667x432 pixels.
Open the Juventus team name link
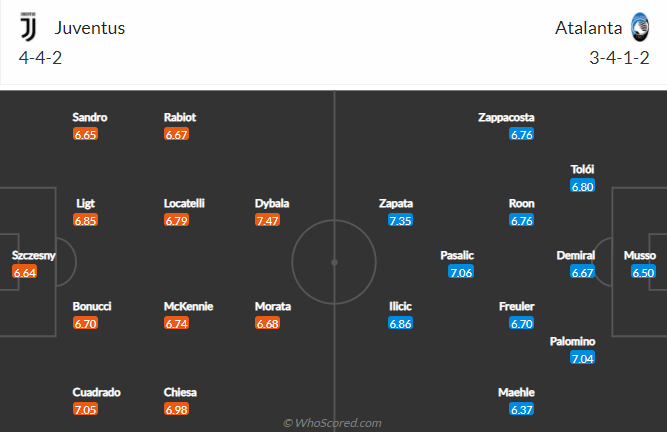coord(90,28)
